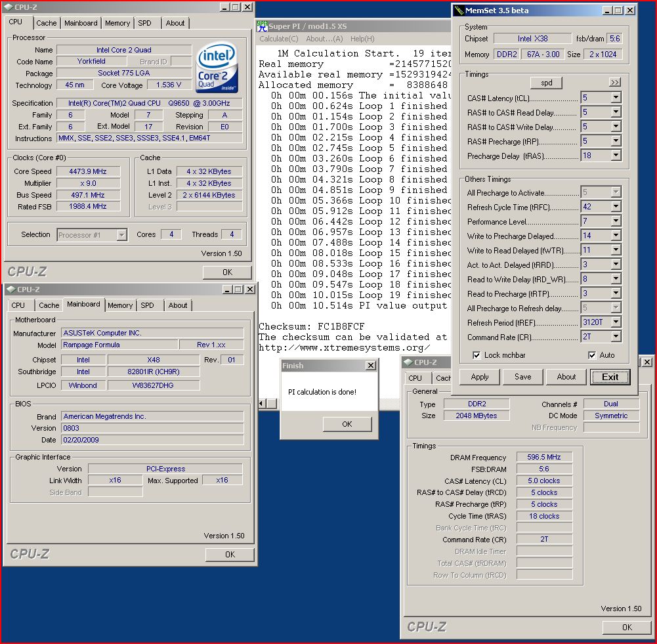
Task: Open Refresh Cycle Time (tRFC) dropdown
Action: [616, 207]
